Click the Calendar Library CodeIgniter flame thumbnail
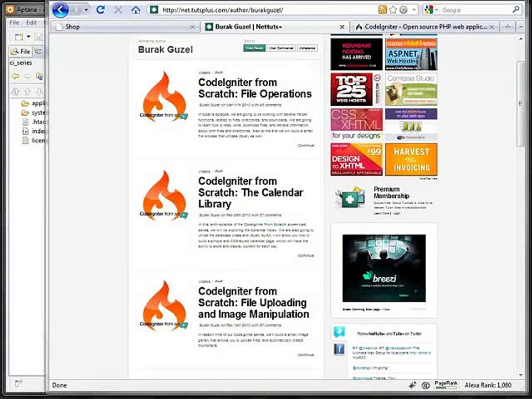 163,196
